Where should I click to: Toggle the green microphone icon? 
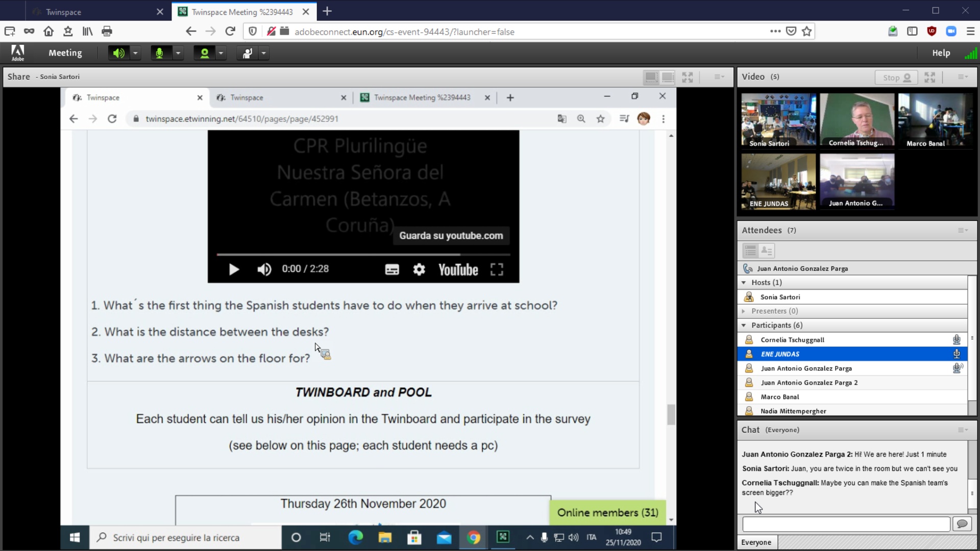159,53
